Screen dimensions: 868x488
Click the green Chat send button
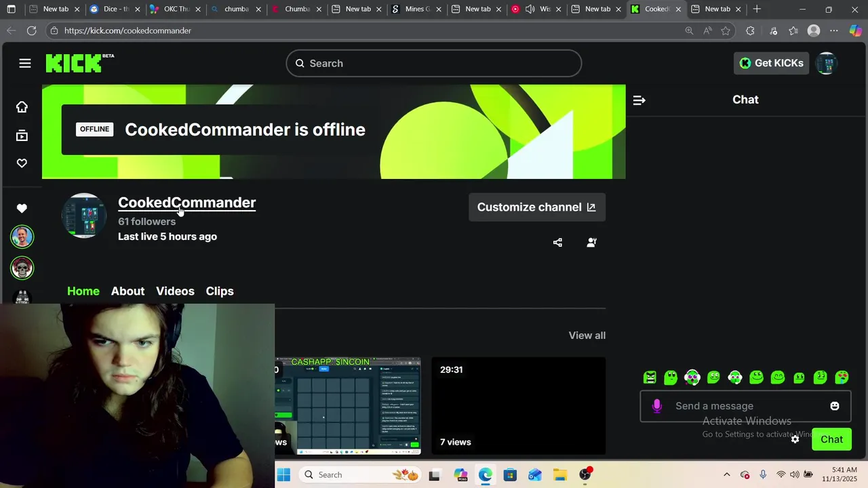click(831, 439)
